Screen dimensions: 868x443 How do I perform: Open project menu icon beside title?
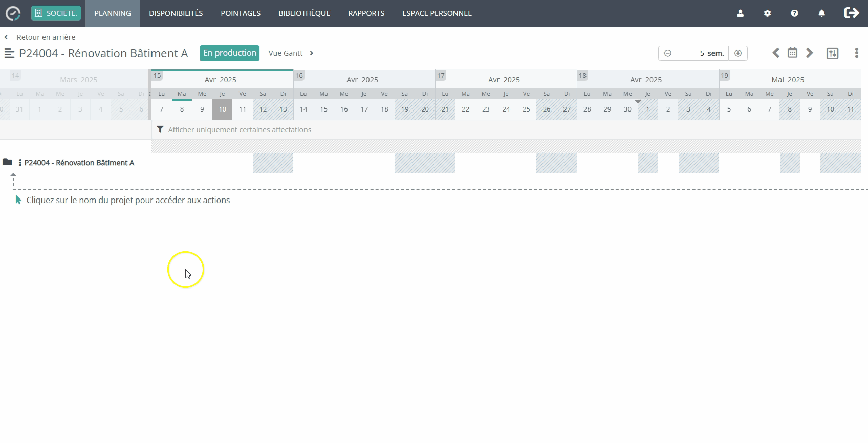click(9, 53)
